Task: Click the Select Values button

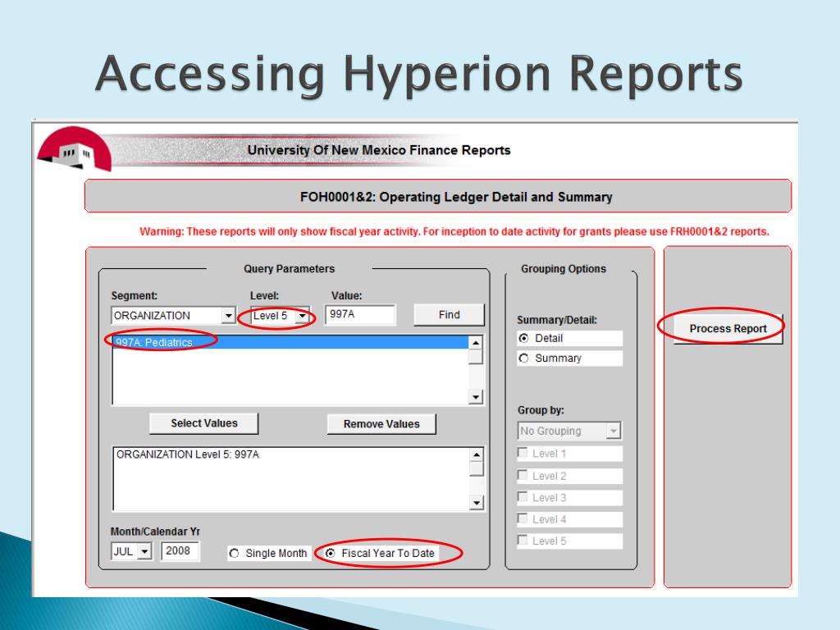Action: [x=204, y=423]
